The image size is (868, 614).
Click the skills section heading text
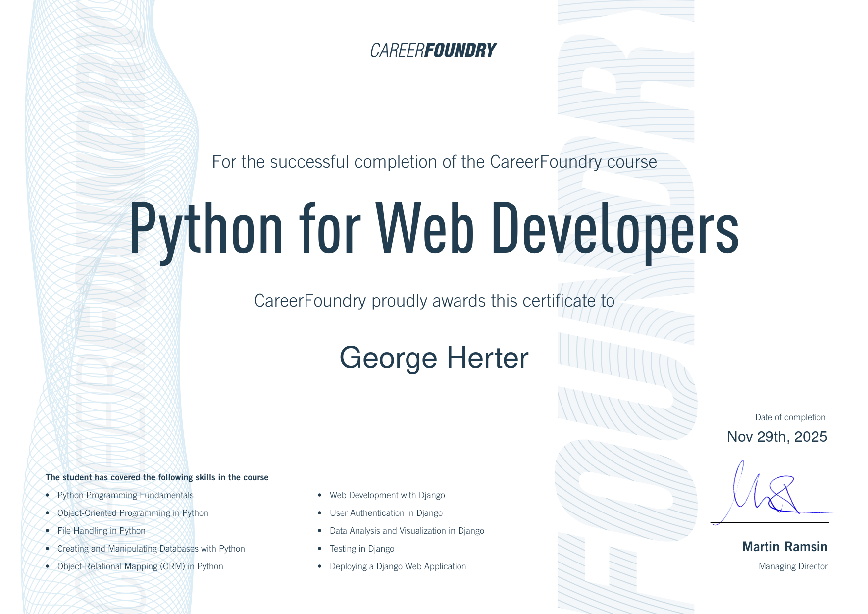pos(157,477)
